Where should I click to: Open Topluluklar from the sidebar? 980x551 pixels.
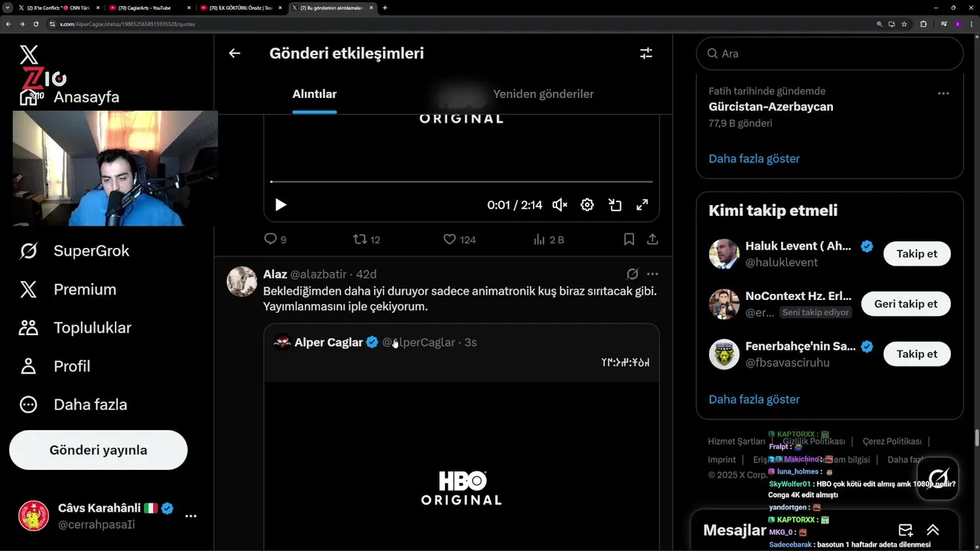point(75,328)
